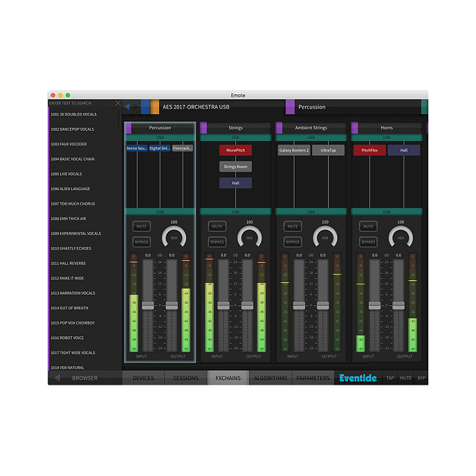Clear the search field with X icon
Image resolution: width=476 pixels, height=476 pixels.
click(x=118, y=103)
